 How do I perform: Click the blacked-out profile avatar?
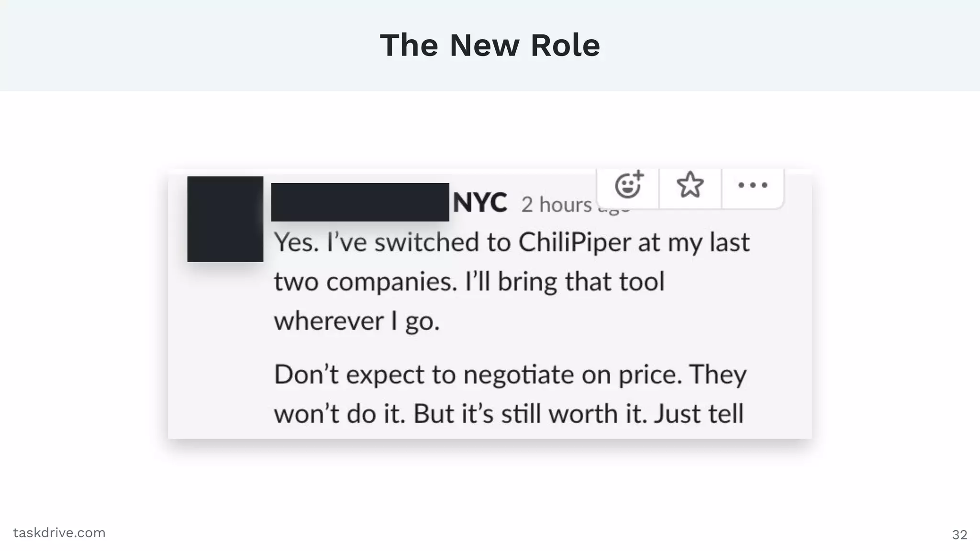coord(225,219)
